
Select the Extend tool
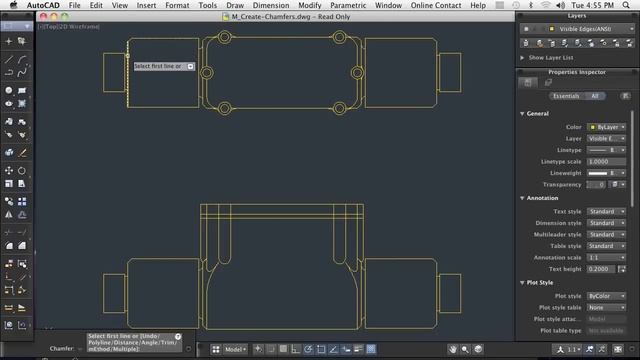click(22, 232)
